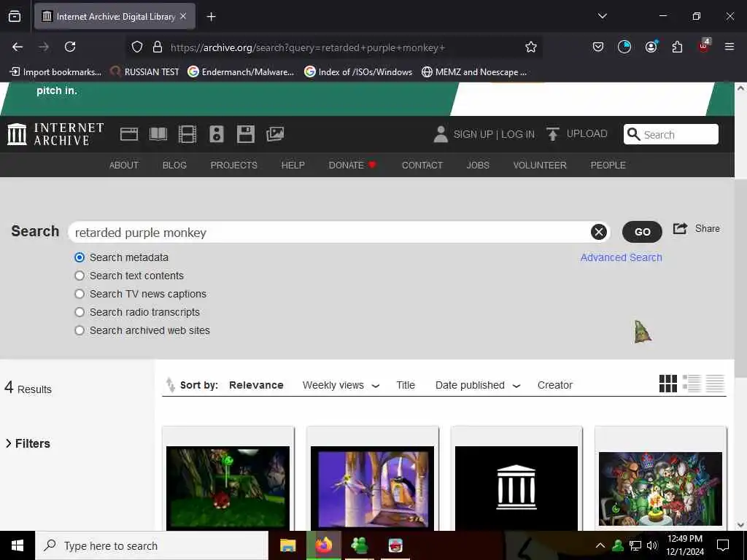
Task: Open the Internet Archive home logo
Action: (55, 134)
